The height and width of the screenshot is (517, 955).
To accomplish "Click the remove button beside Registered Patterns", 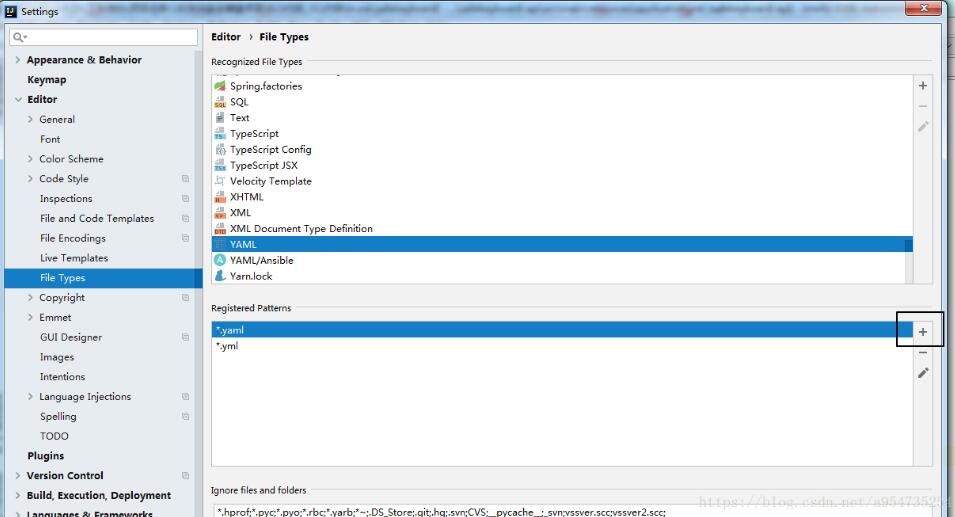I will pyautogui.click(x=922, y=352).
